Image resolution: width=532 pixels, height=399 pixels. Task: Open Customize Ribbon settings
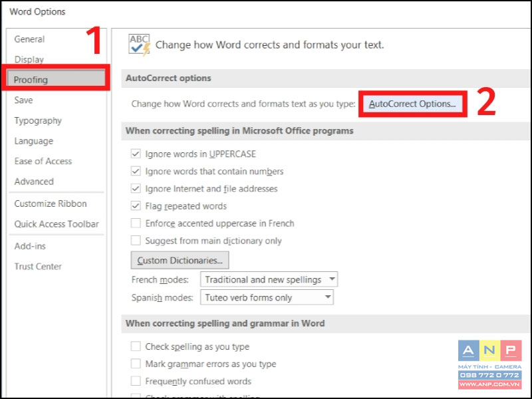click(51, 203)
